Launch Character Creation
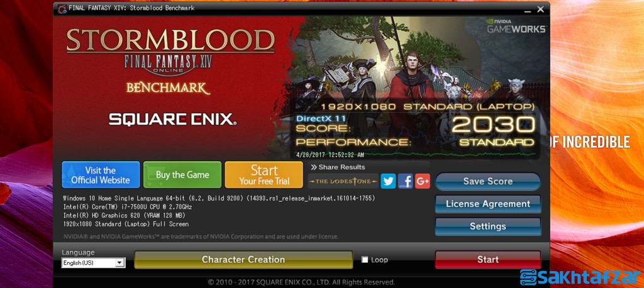The width and height of the screenshot is (644, 288). (243, 260)
